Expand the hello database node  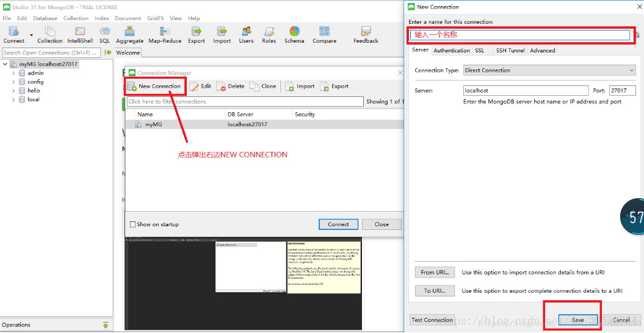pos(13,90)
